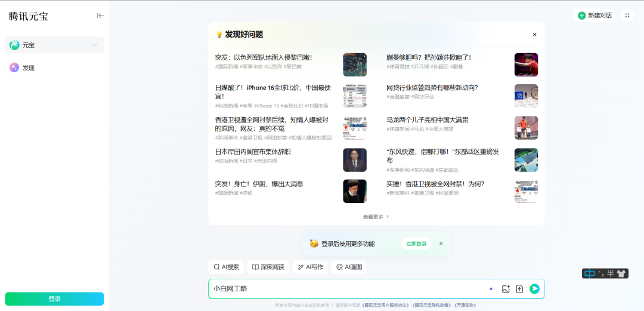Screen dimensions: 644x311
Task: Open the 开源条款 link
Action: pyautogui.click(x=465, y=305)
